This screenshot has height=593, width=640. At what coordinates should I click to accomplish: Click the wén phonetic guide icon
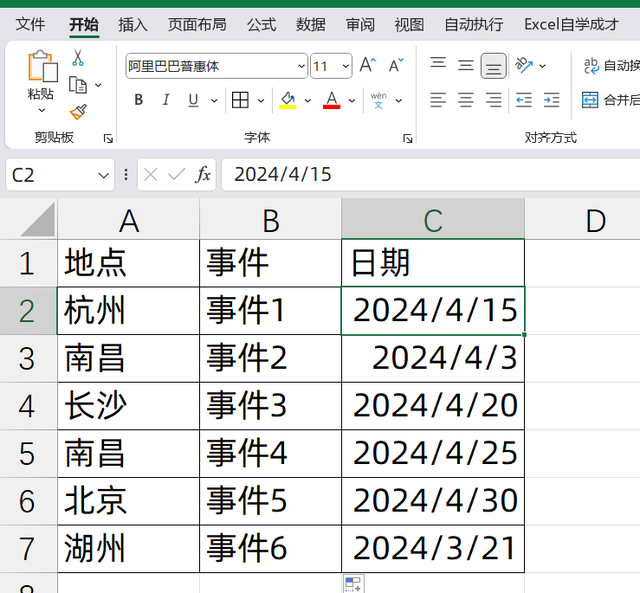[x=378, y=100]
